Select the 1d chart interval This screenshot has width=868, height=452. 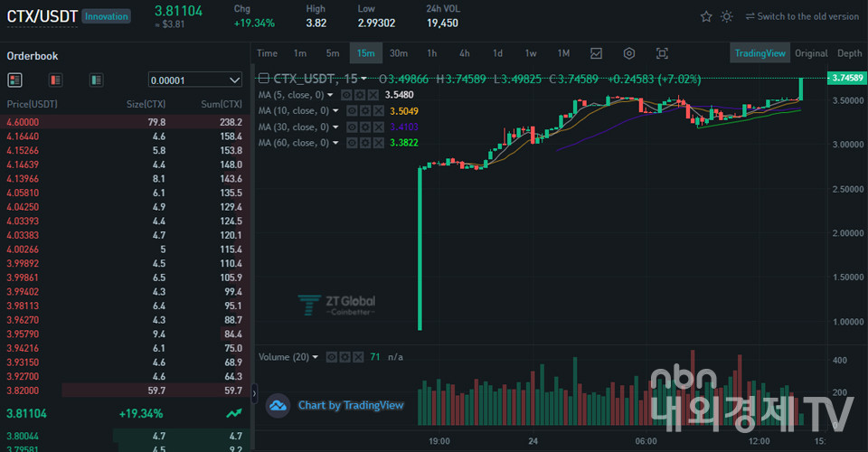pyautogui.click(x=497, y=53)
